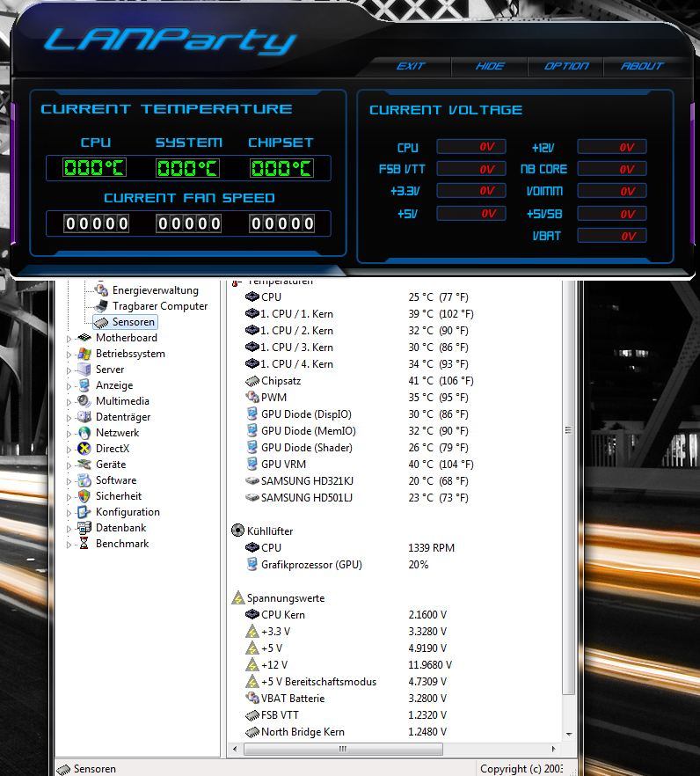Click the DirectX icon
The width and height of the screenshot is (700, 776).
click(x=84, y=449)
